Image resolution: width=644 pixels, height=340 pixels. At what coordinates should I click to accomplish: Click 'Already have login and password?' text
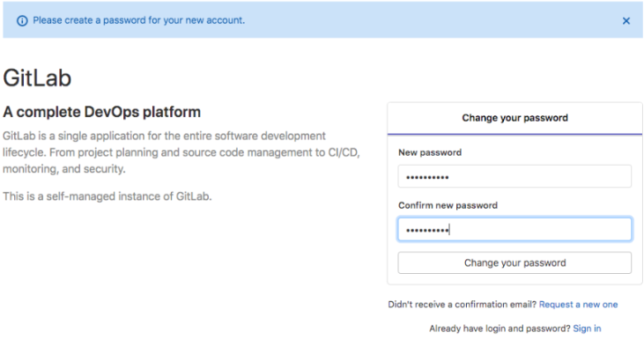500,329
